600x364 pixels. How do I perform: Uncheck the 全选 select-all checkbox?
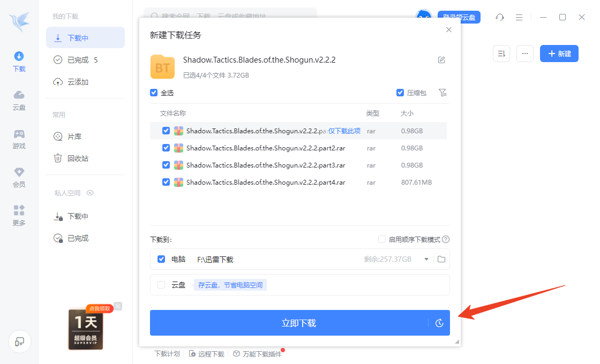(x=153, y=93)
